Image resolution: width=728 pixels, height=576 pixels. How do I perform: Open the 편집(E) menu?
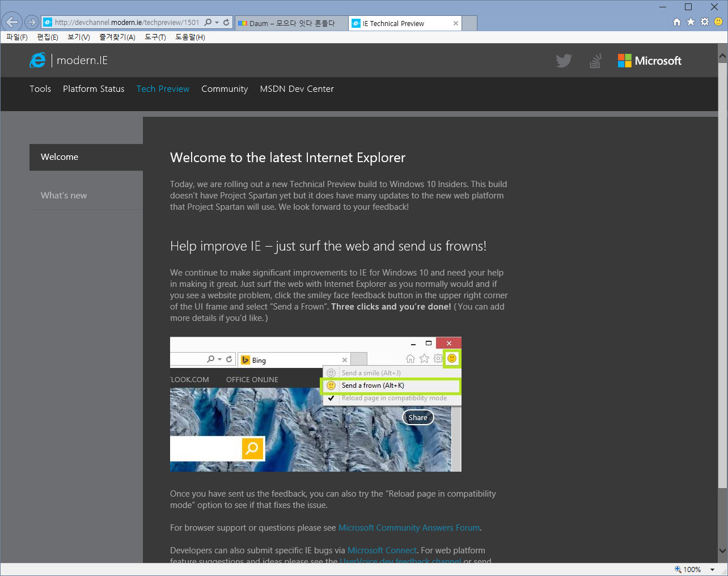pyautogui.click(x=48, y=37)
